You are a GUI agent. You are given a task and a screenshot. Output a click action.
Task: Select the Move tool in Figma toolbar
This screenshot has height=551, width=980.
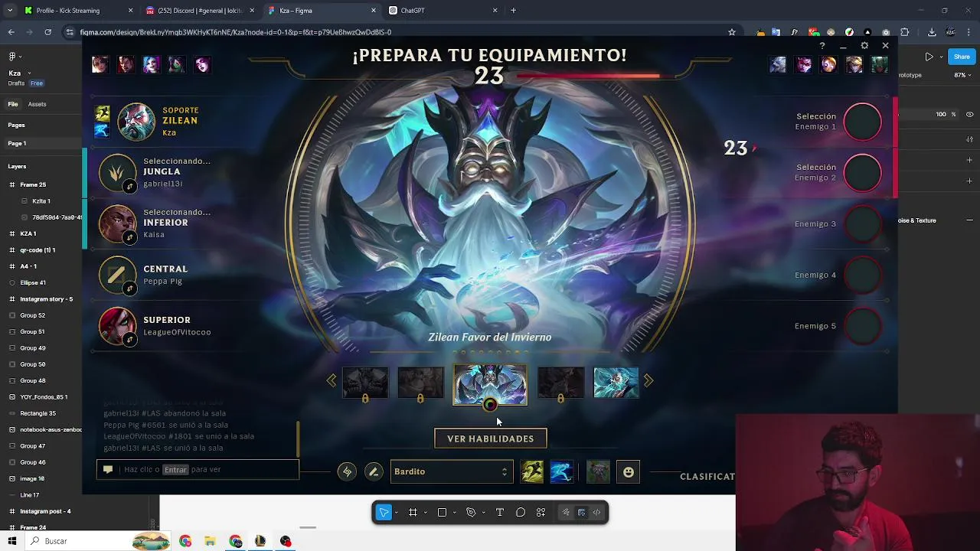point(384,513)
